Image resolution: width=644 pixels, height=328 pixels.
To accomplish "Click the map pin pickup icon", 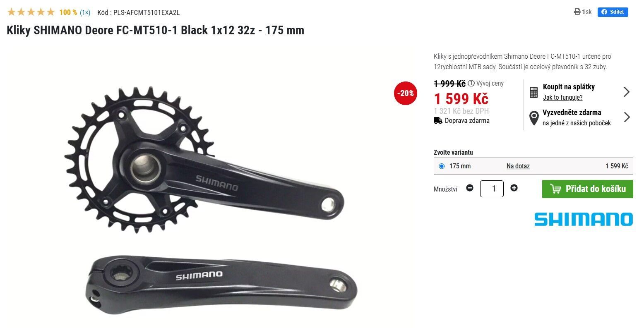I will click(x=534, y=118).
